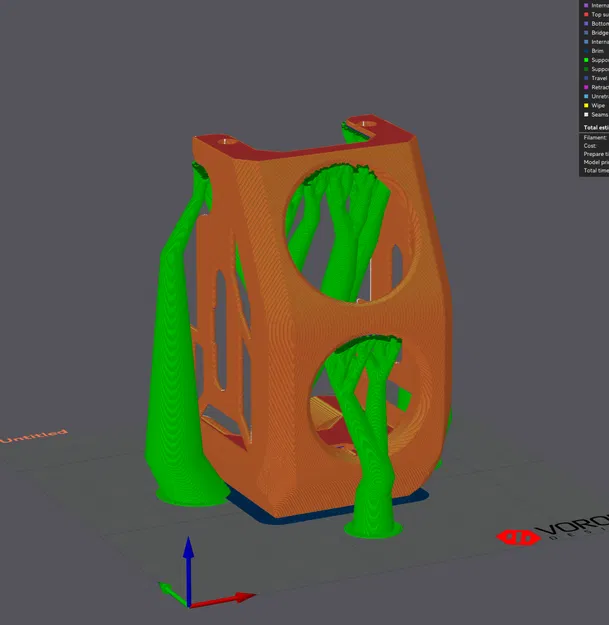Toggle the Seams legend row
The height and width of the screenshot is (625, 609).
tap(596, 115)
